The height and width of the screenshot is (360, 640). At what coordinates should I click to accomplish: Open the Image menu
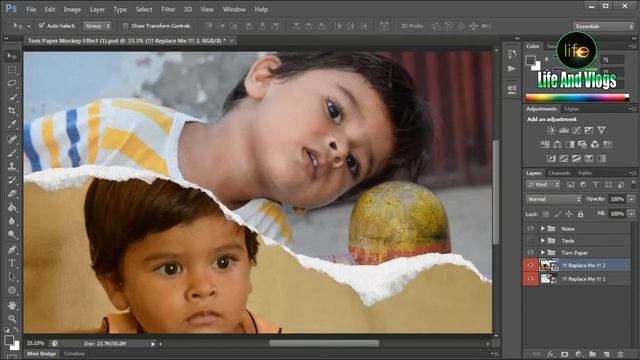(72, 9)
